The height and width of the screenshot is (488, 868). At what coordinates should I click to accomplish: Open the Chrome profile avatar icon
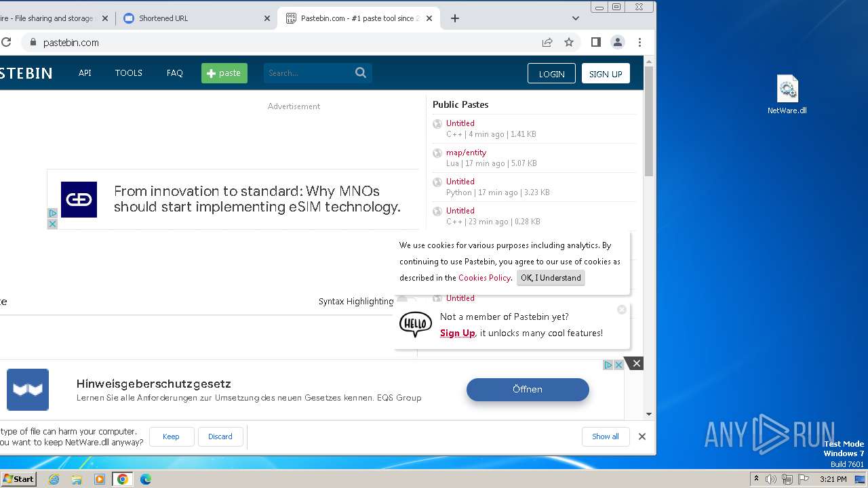[618, 42]
